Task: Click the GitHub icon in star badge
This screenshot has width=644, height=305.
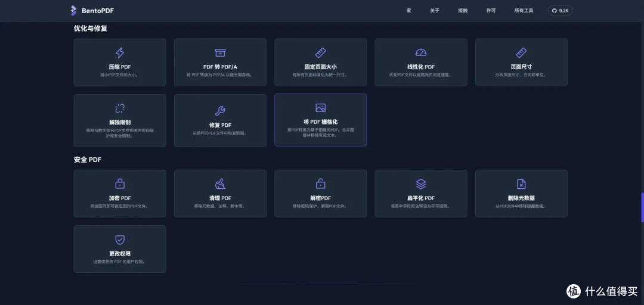Action: [554, 11]
